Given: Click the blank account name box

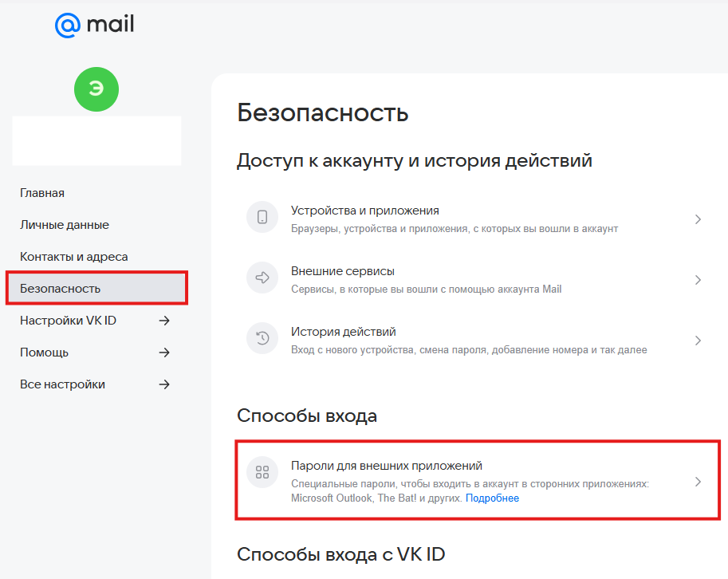Looking at the screenshot, I should pyautogui.click(x=96, y=140).
